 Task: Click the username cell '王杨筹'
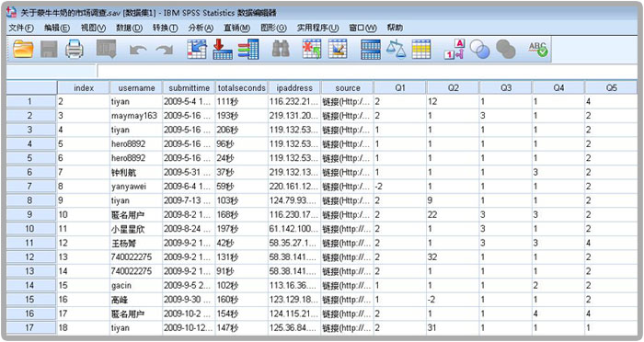pos(136,243)
